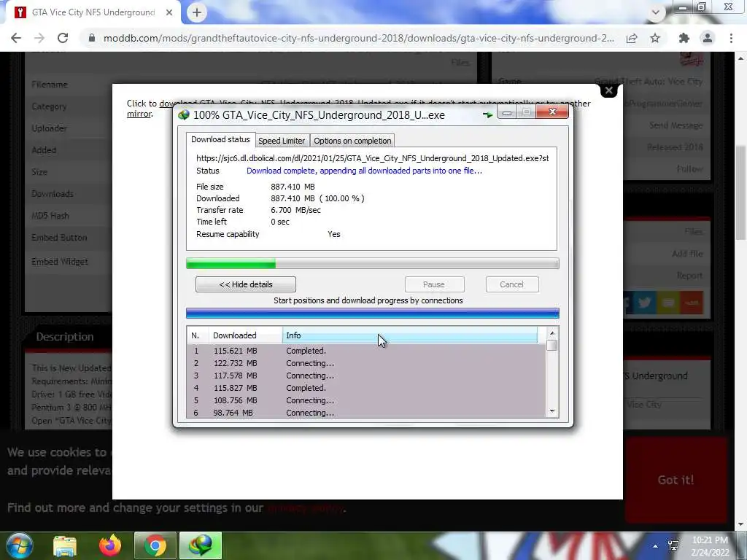Click page scrollbar up arrow in Chrome
Image resolution: width=747 pixels, height=560 pixels.
pos(741,58)
